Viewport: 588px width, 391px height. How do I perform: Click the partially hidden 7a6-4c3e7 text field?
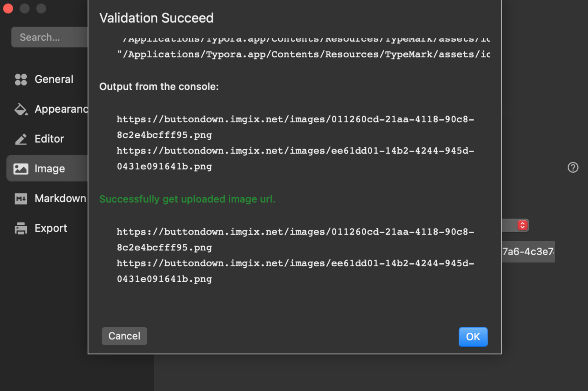pyautogui.click(x=528, y=252)
